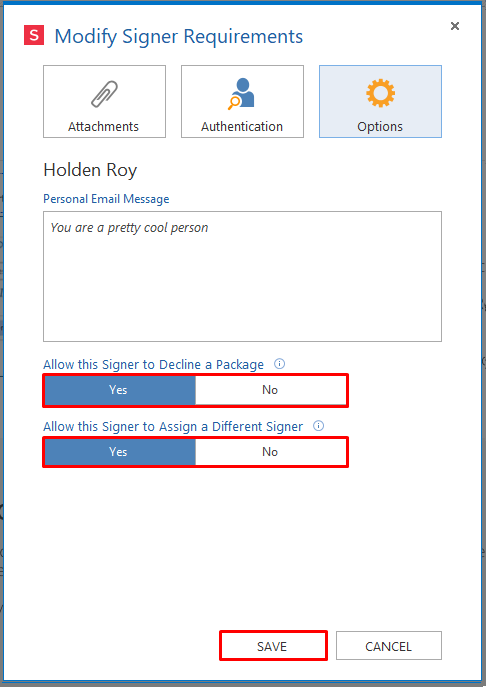This screenshot has height=687, width=486.
Task: Show info for Decline a Package option
Action: [279, 364]
